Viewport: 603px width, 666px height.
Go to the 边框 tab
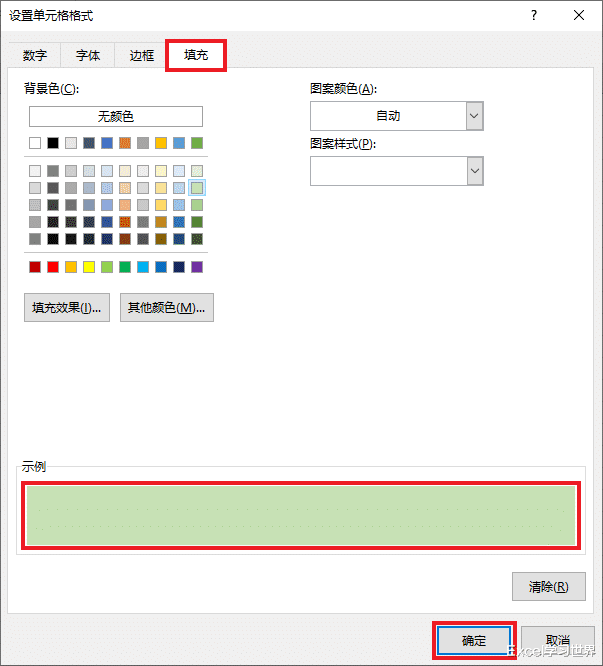coord(141,55)
